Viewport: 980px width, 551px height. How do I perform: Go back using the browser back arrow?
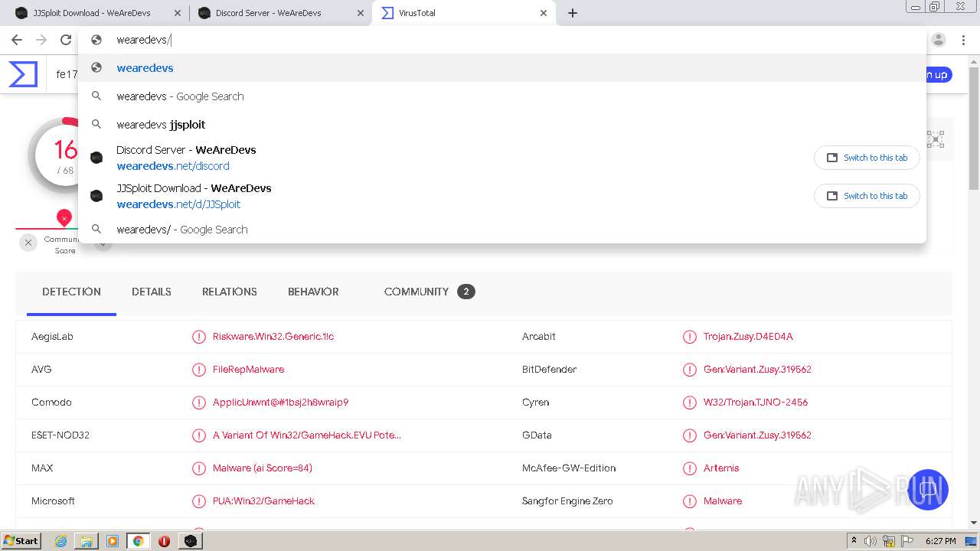coord(17,40)
